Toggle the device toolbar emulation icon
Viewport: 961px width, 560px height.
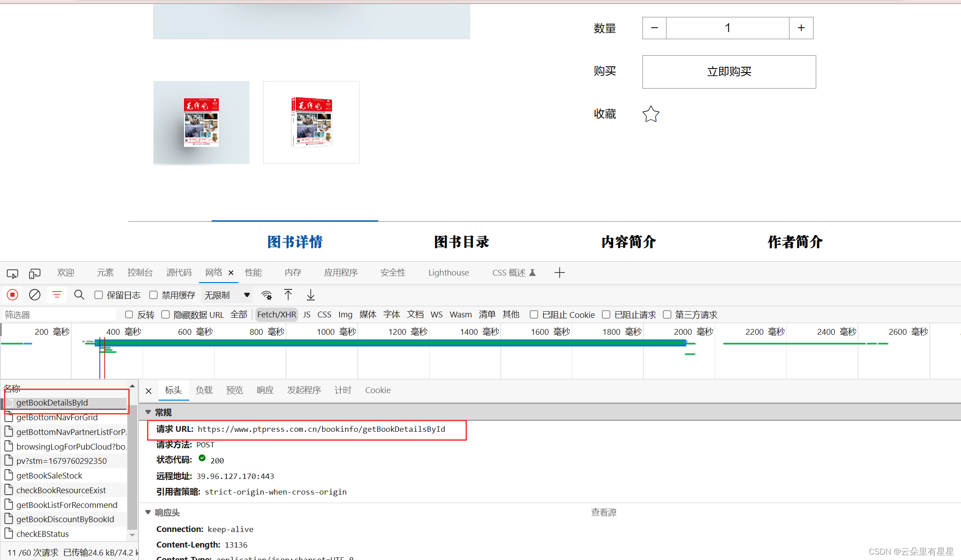[x=34, y=273]
